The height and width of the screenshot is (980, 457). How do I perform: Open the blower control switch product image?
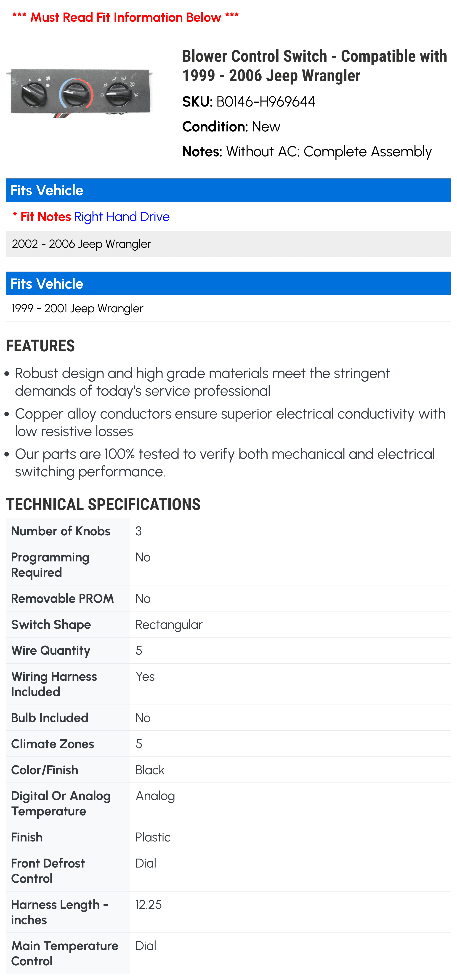(x=80, y=92)
